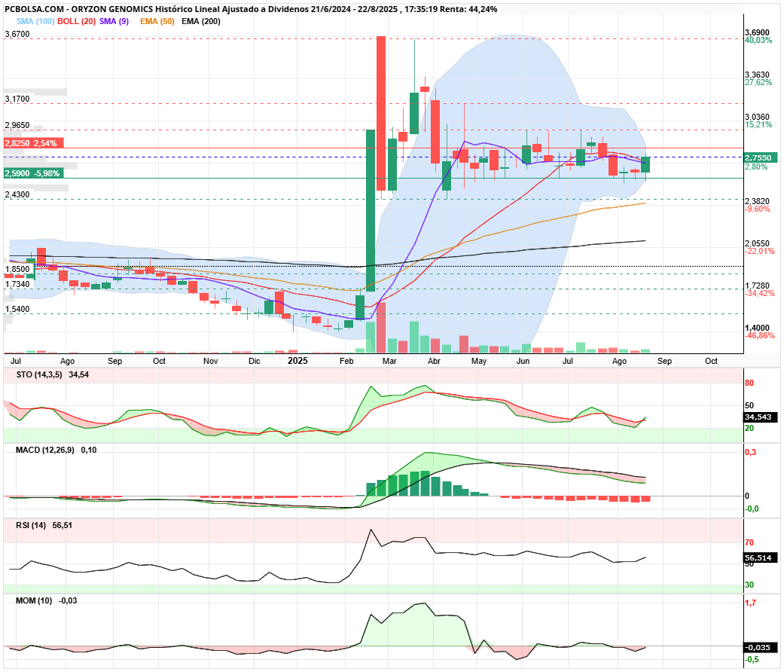Click the 2025 year label on time axis
Viewport: 784px width, 672px height.
pyautogui.click(x=297, y=361)
